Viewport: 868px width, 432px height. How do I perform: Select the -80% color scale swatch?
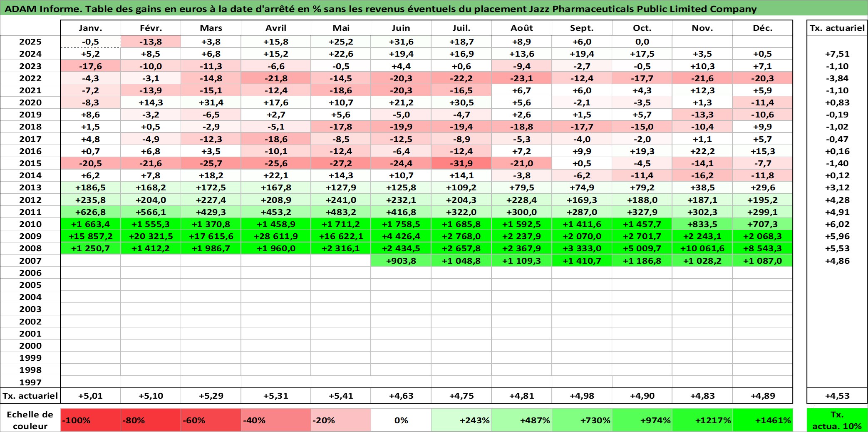[x=151, y=420]
